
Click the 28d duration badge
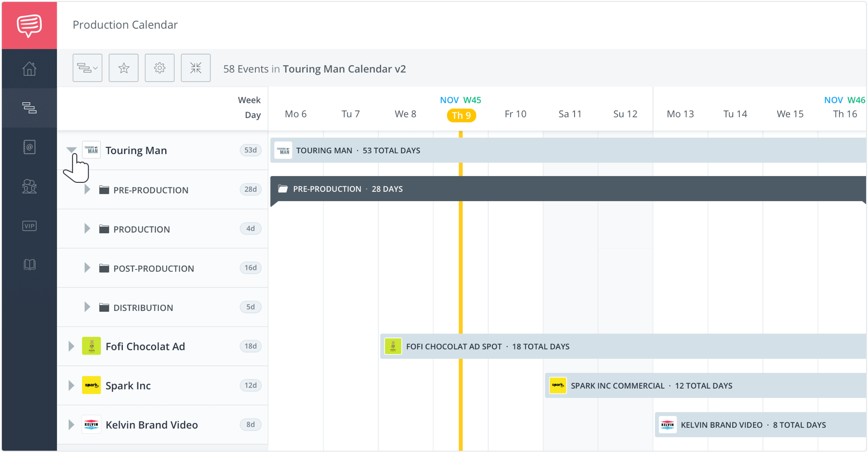[x=251, y=190]
